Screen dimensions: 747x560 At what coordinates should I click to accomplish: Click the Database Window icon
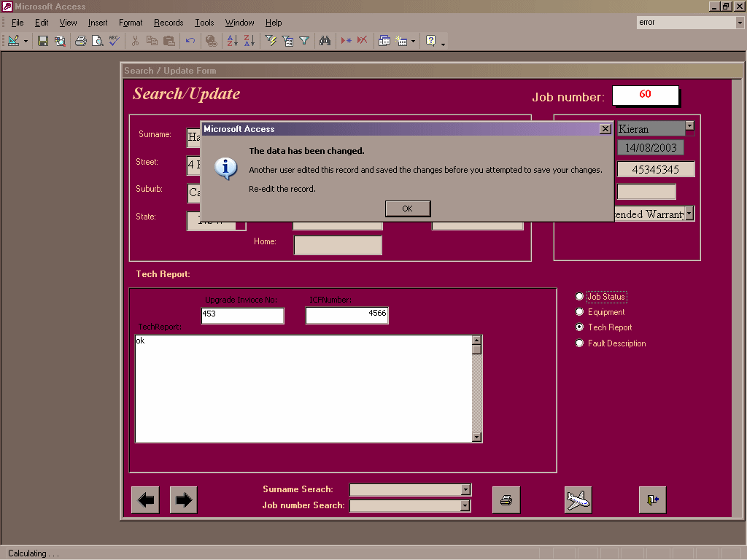[x=384, y=41]
